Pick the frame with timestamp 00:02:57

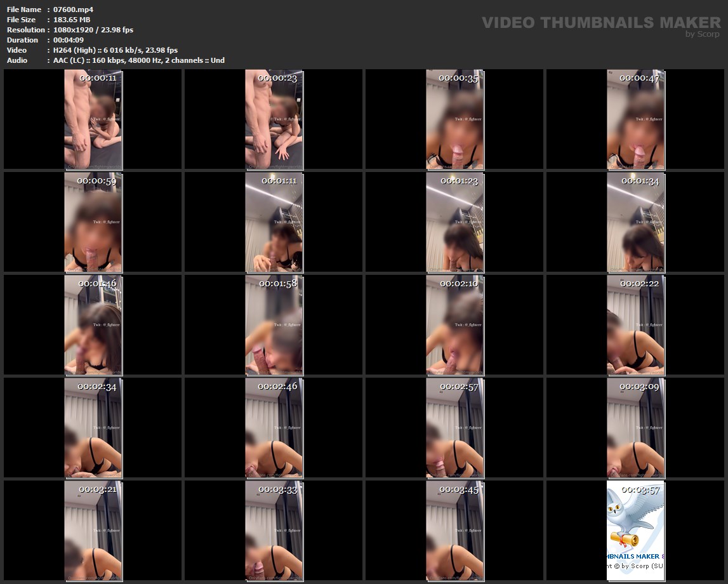tap(455, 428)
